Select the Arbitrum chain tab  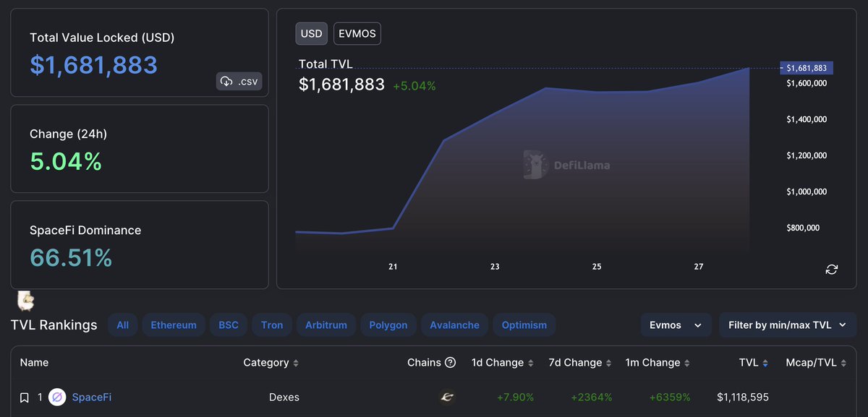click(326, 325)
